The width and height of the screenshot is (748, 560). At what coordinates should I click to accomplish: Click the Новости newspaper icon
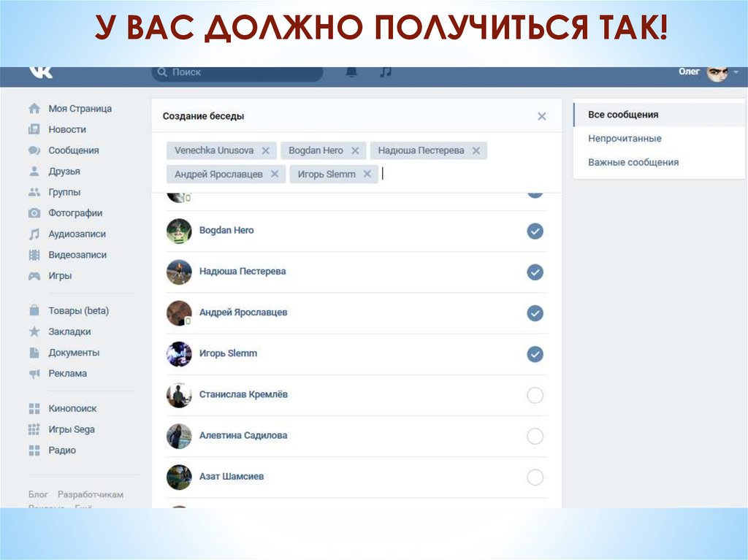34,129
